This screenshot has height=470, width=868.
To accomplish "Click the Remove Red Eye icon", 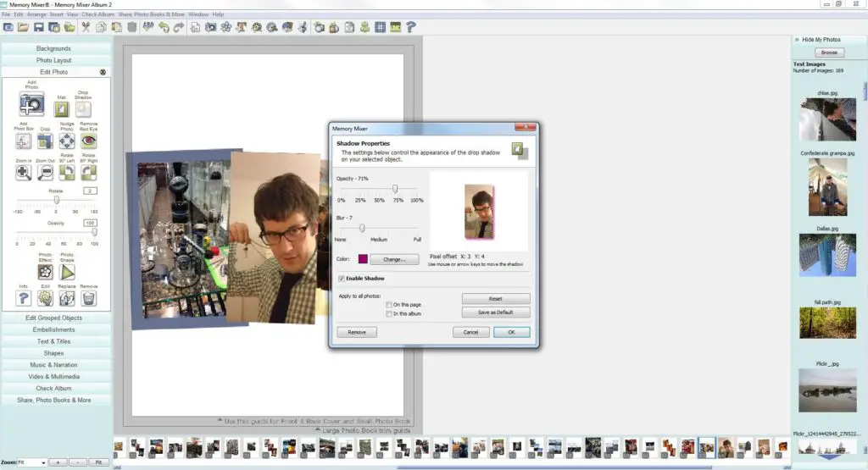I will 88,141.
